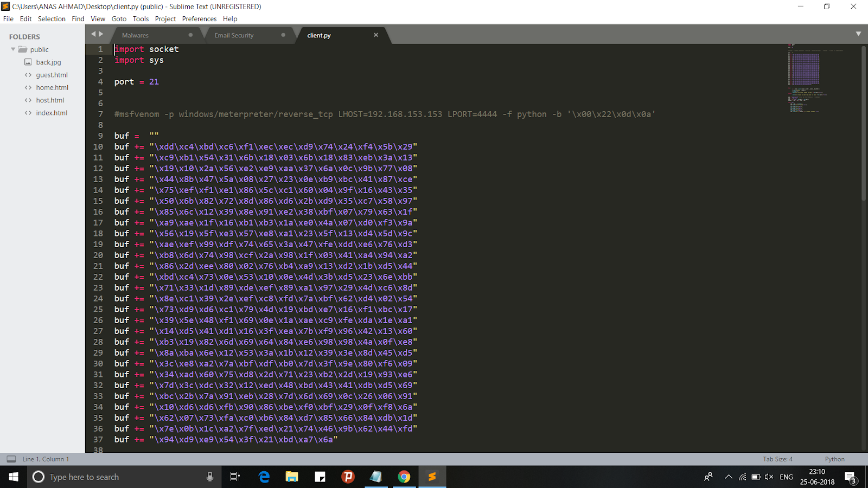Open guest.html in sidebar
Screen dimensions: 868x488
coord(52,75)
